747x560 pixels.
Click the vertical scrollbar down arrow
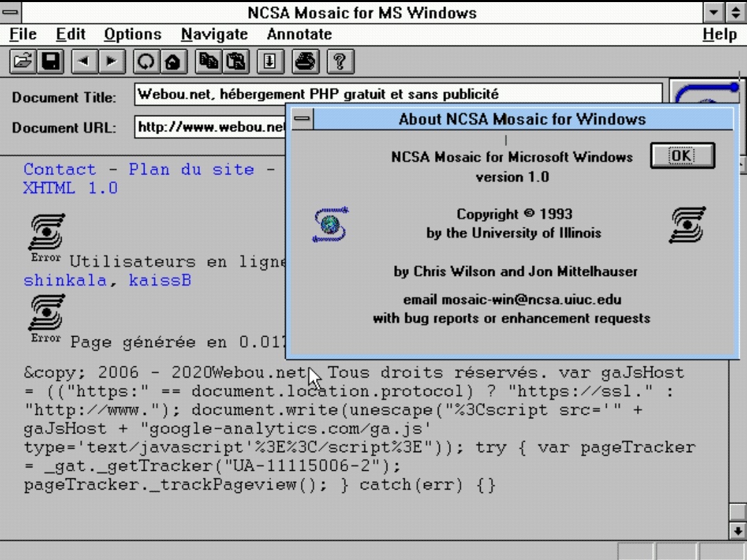point(737,530)
